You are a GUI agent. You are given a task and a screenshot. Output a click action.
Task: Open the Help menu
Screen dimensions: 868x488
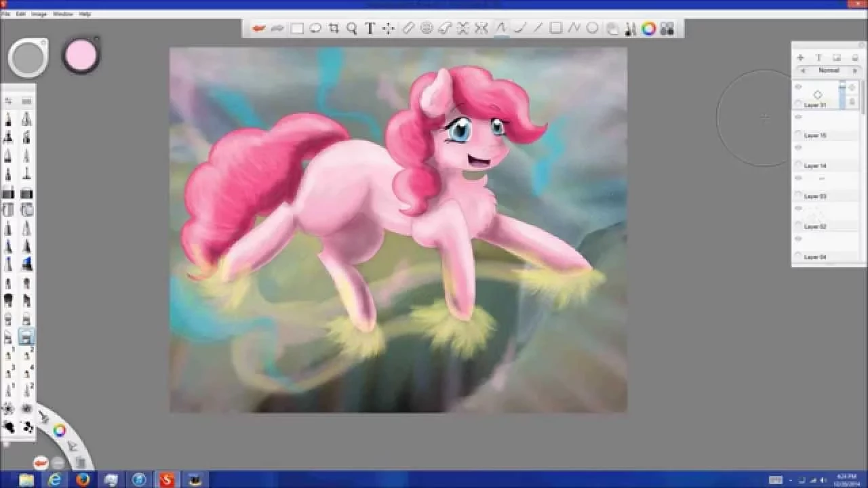point(85,14)
